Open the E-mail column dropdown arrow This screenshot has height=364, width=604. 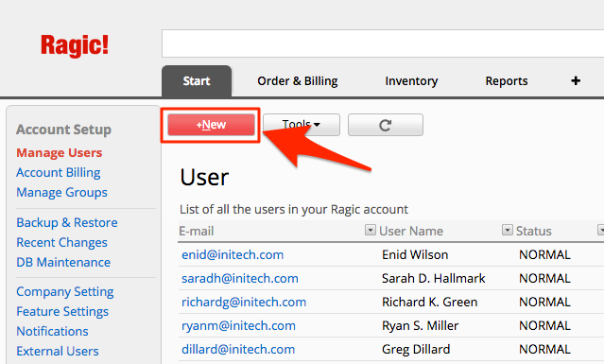pyautogui.click(x=371, y=231)
